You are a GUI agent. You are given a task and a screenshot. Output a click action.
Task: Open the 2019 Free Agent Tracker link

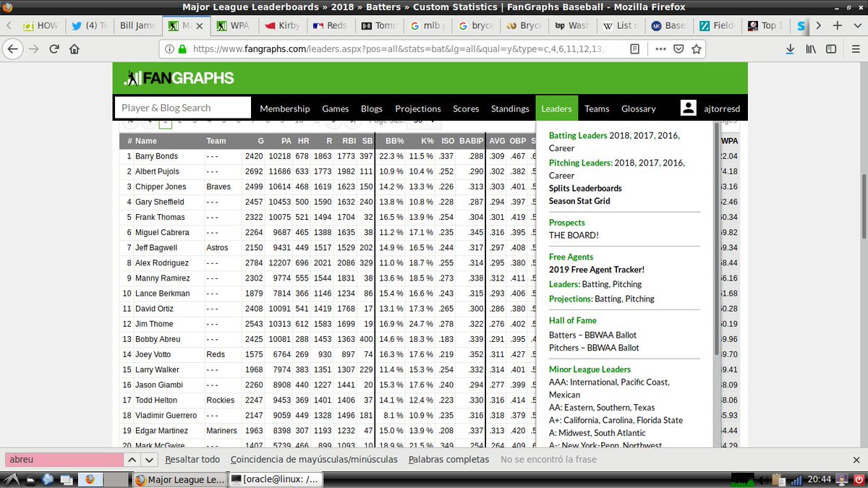coord(597,270)
